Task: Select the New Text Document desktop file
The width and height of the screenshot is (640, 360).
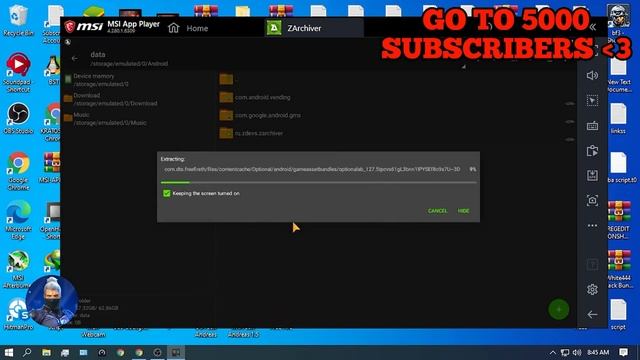Action: click(x=619, y=76)
